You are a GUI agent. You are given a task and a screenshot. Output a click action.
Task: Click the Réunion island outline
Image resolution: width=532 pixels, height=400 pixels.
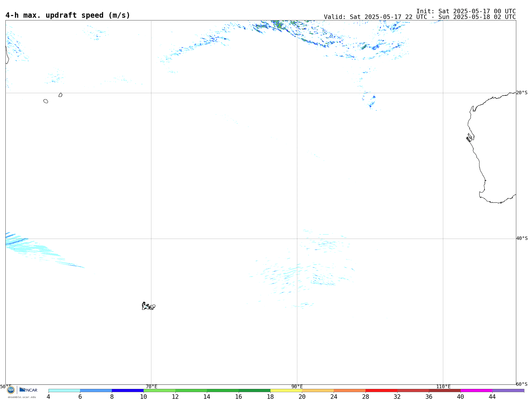pyautogui.click(x=46, y=101)
